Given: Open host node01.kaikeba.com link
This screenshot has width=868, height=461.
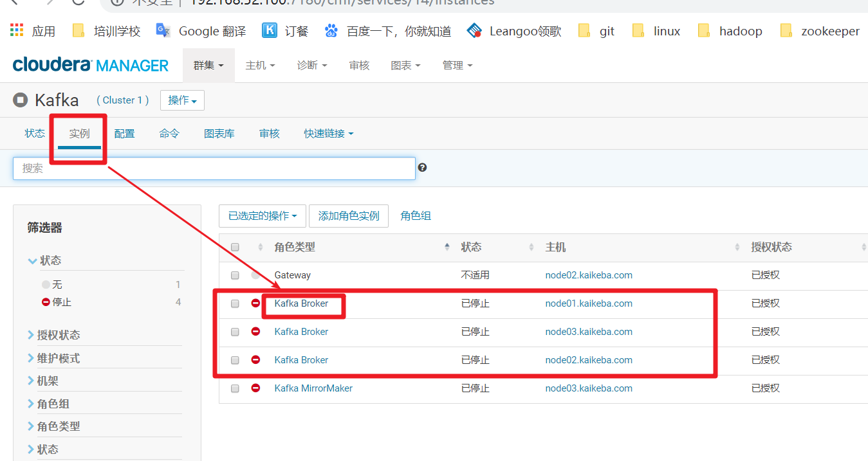Looking at the screenshot, I should coord(589,303).
